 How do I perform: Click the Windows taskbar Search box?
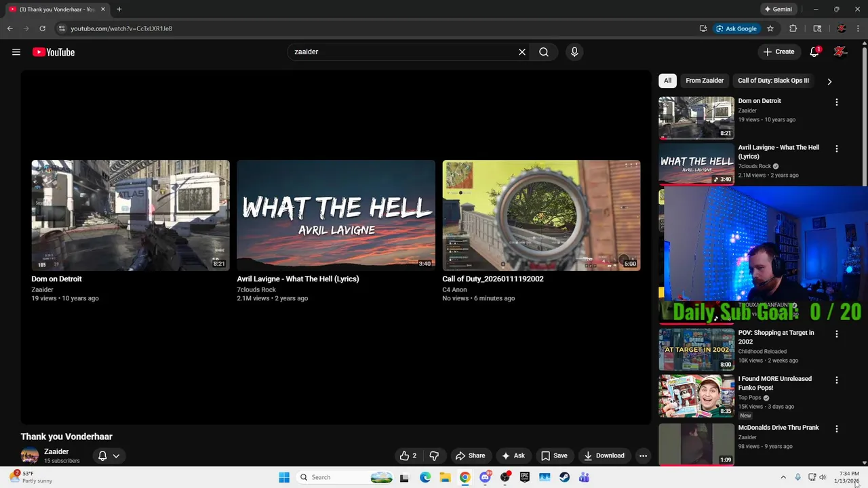coord(346,477)
